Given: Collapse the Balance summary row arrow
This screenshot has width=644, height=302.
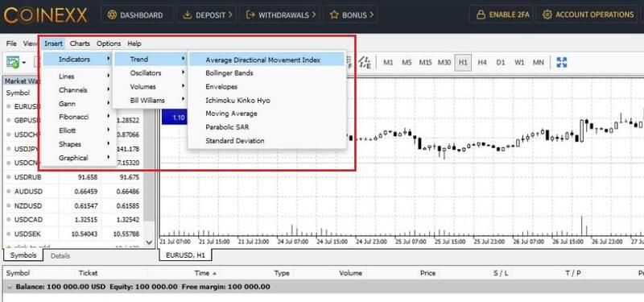Looking at the screenshot, I should tap(10, 287).
